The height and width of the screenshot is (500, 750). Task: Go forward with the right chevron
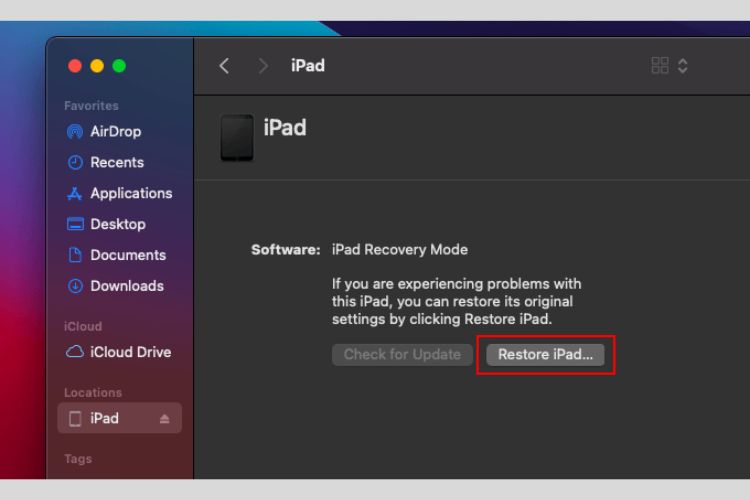click(263, 66)
